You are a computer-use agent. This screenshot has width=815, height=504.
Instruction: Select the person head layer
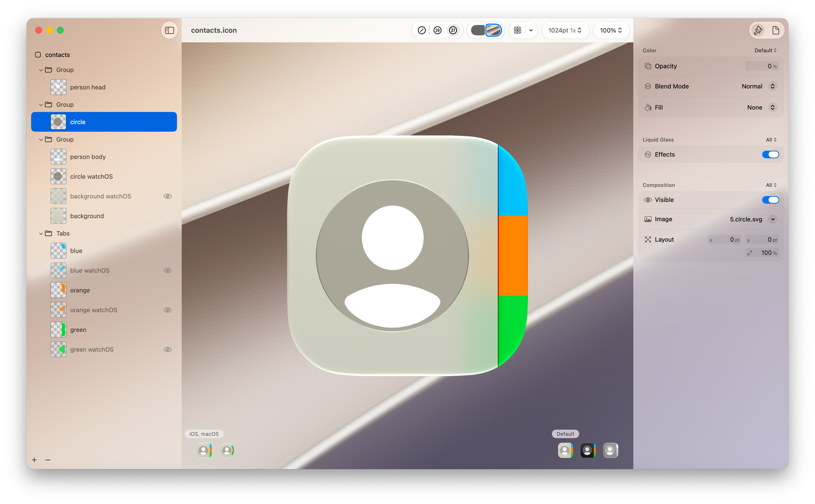(x=104, y=87)
